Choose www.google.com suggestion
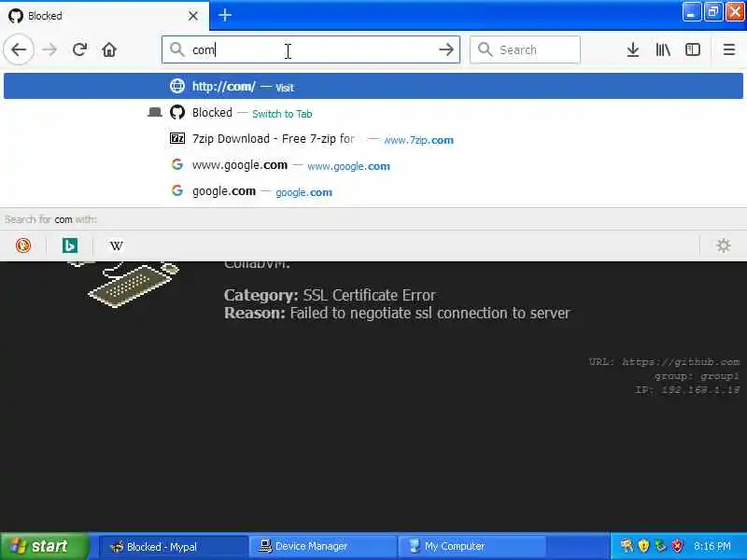 click(x=373, y=165)
